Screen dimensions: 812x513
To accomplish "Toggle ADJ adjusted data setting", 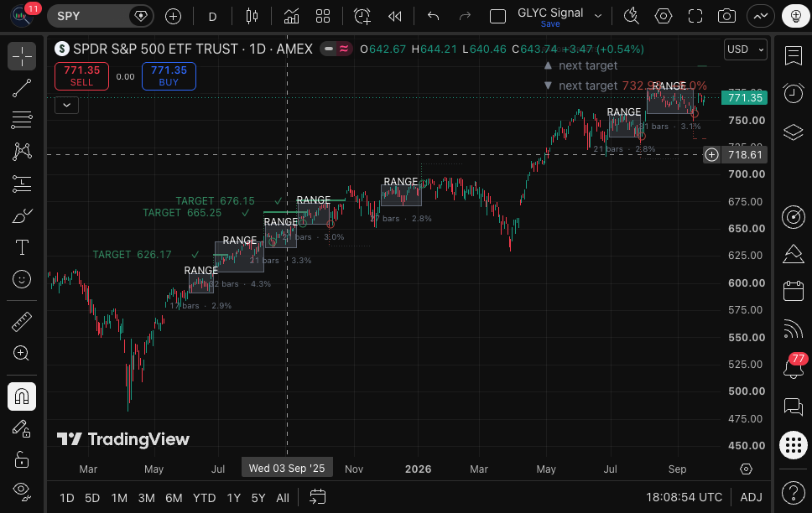I will click(751, 497).
